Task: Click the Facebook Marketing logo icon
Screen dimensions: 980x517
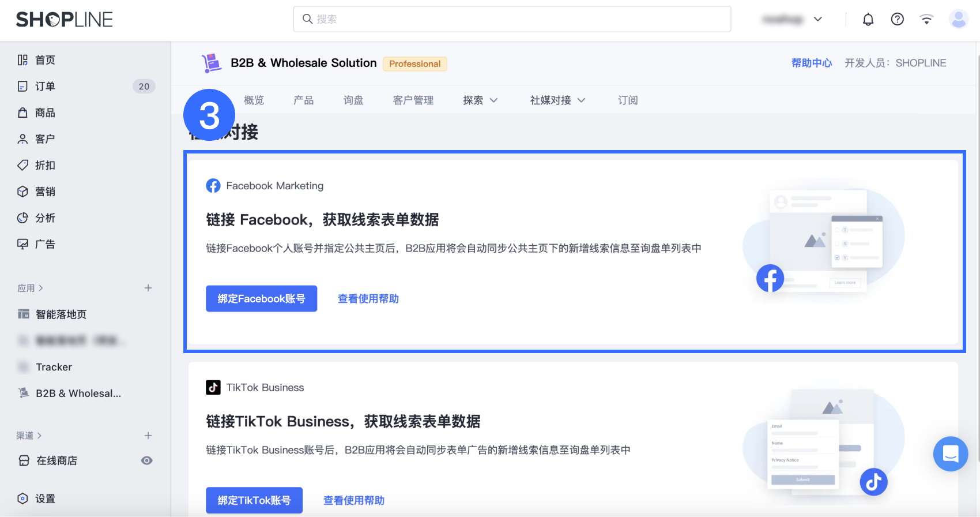Action: [213, 186]
